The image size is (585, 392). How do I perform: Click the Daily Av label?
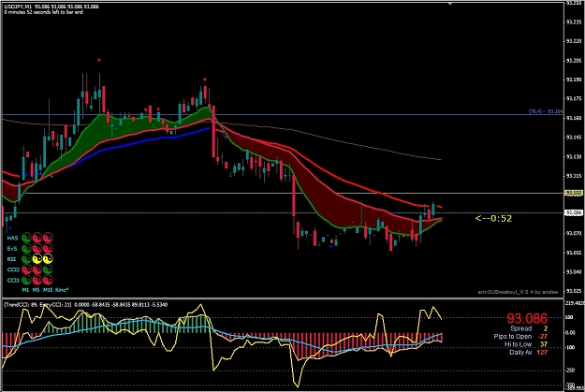[x=520, y=352]
